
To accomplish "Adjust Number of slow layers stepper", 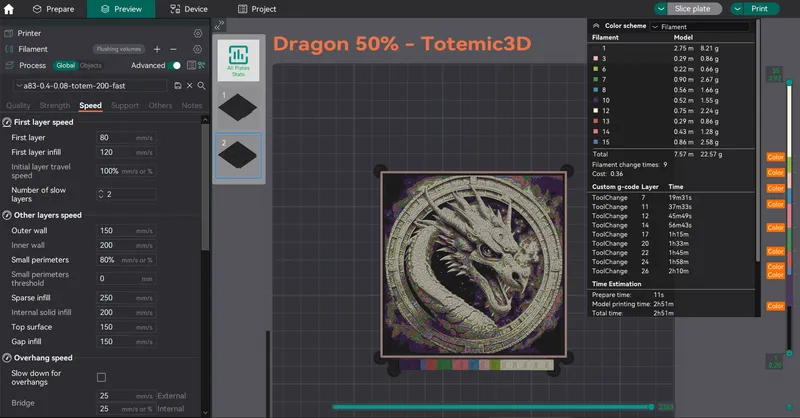I will [x=101, y=194].
